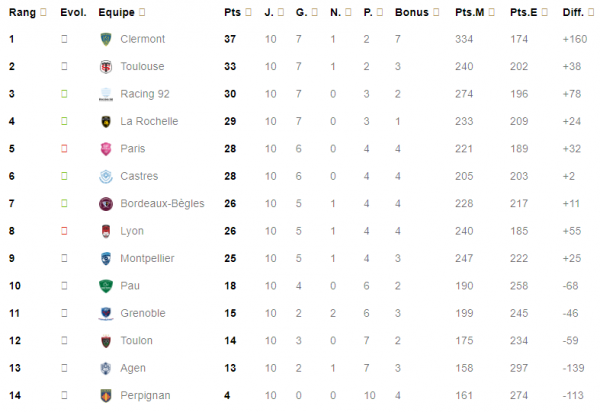Screen dimensions: 600x412
Task: Click the La Rochelle team logo
Action: click(106, 121)
